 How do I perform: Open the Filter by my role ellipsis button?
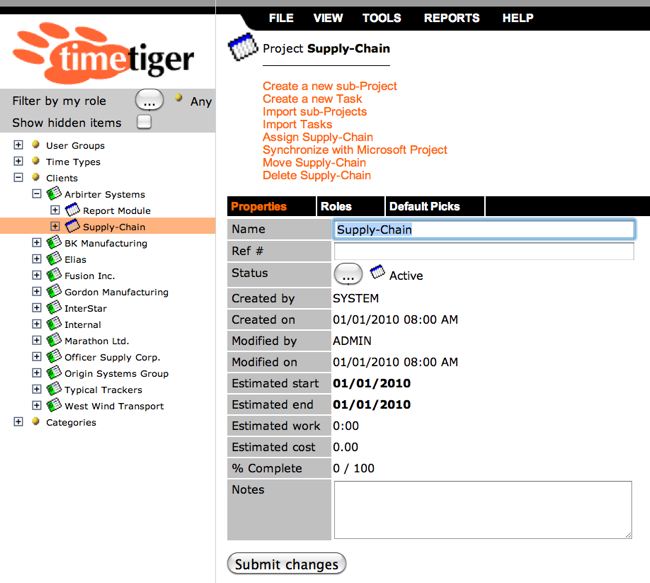click(149, 100)
